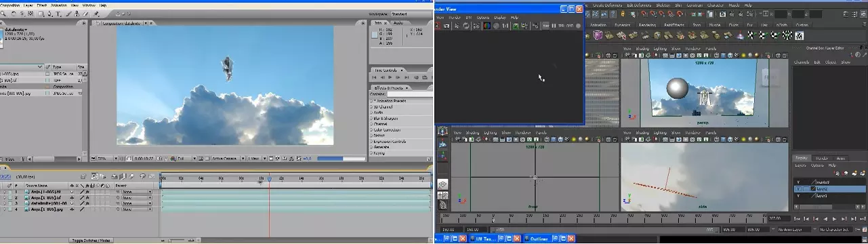This screenshot has width=868, height=244.
Task: Click Play in the Time Controls panel
Action: (x=390, y=77)
